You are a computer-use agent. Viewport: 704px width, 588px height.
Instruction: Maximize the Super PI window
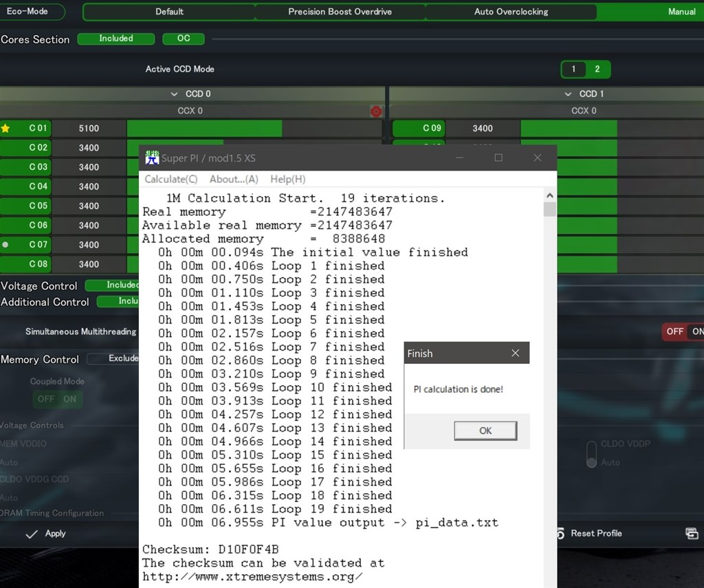[x=498, y=157]
